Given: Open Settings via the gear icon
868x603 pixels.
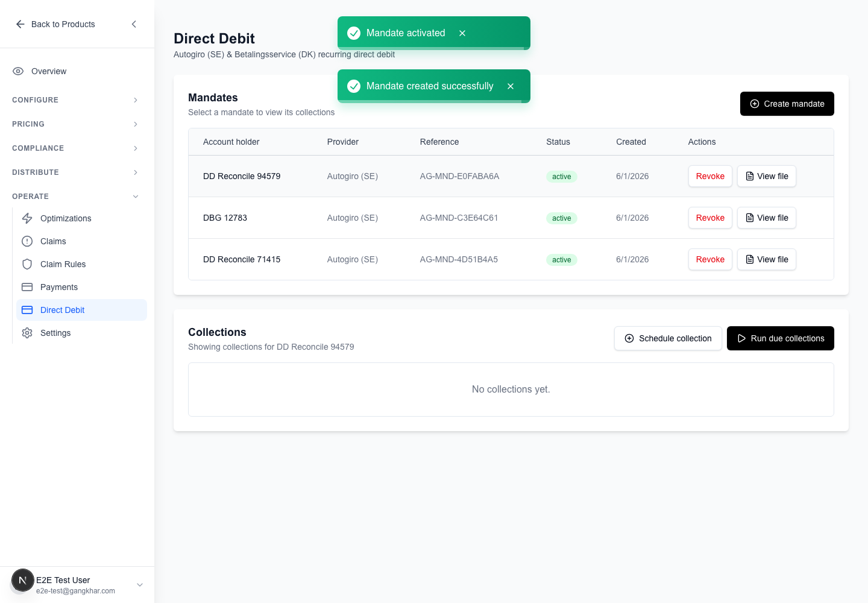Looking at the screenshot, I should coord(27,333).
